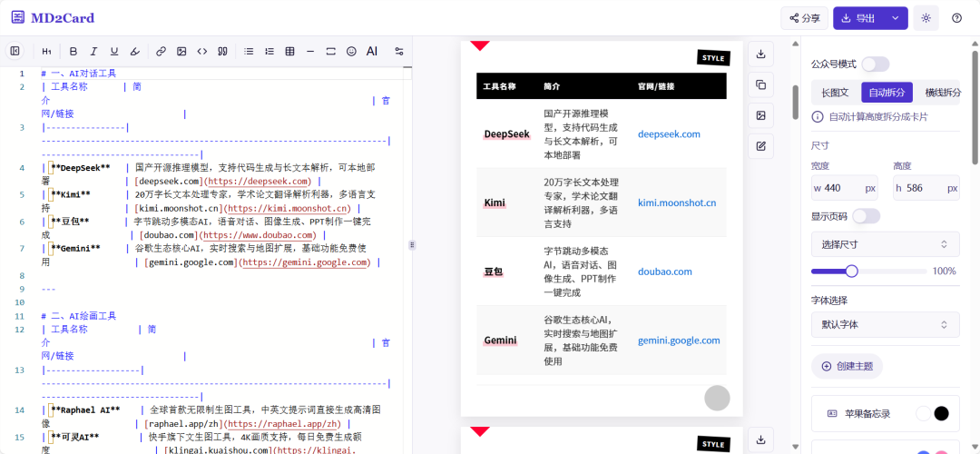Click gray circle button on first card

(x=717, y=398)
